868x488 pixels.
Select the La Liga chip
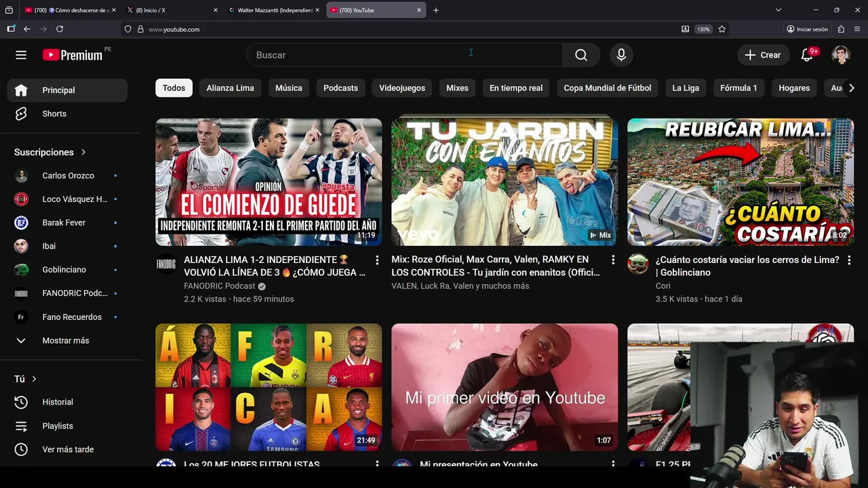click(686, 88)
